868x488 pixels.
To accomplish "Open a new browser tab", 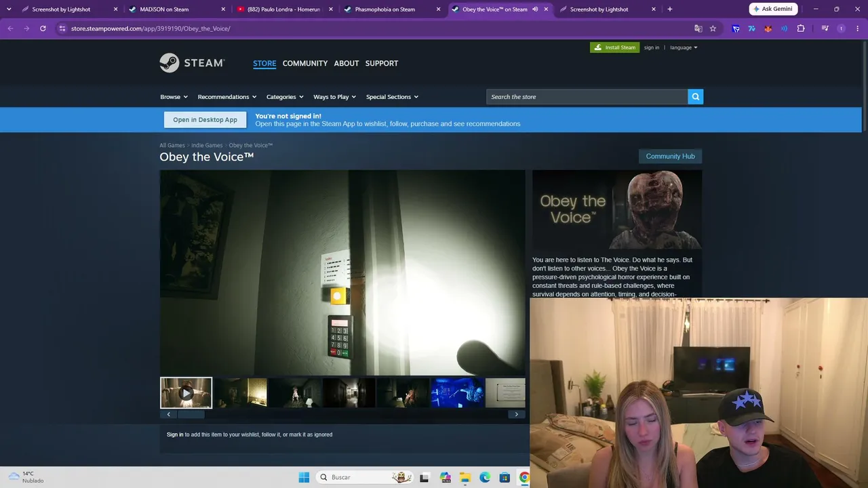I will tap(670, 9).
